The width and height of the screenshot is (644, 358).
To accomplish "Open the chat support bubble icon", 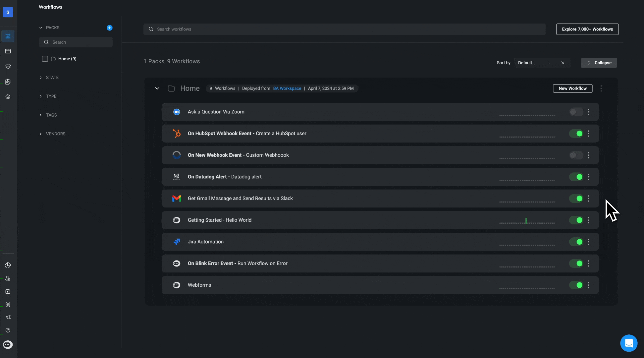I will click(x=628, y=343).
